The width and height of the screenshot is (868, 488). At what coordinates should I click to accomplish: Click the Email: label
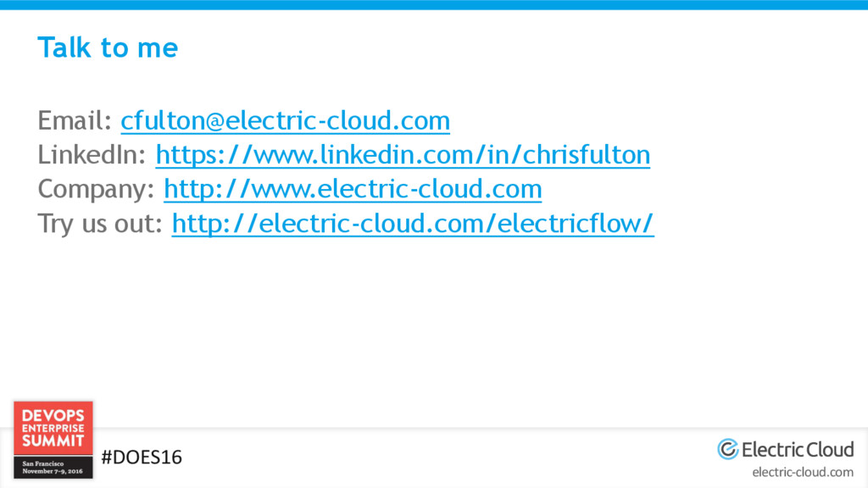pyautogui.click(x=75, y=121)
